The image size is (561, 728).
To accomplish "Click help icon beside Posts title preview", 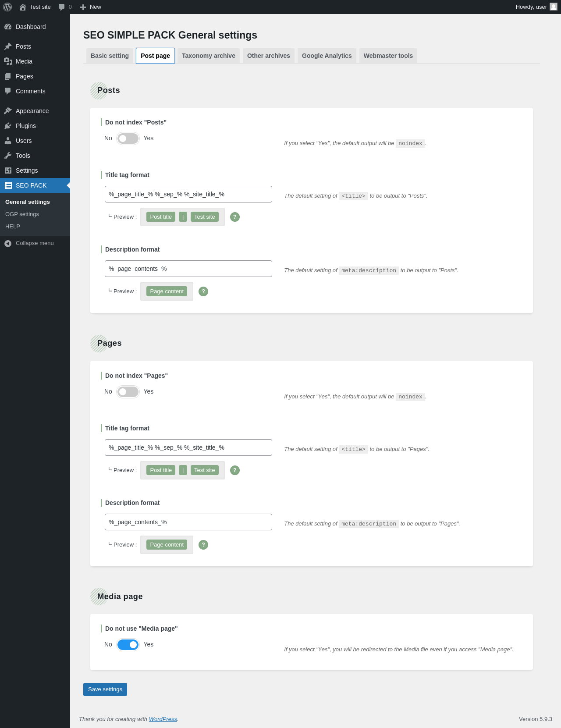I will point(235,217).
